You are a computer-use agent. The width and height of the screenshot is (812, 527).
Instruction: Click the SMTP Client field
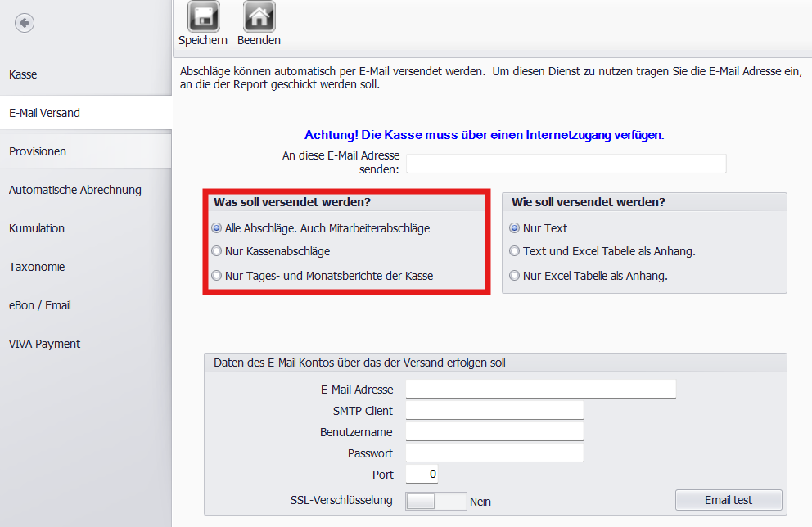tap(494, 410)
